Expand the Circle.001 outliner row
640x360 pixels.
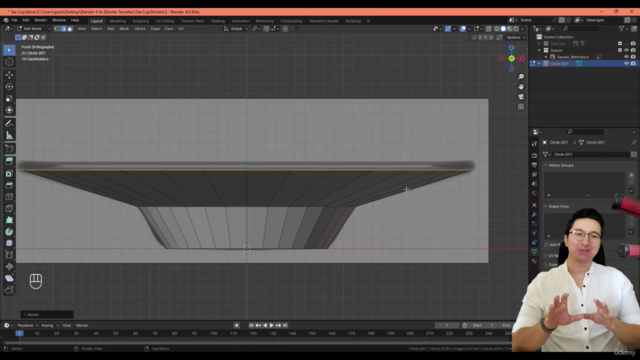[539, 64]
